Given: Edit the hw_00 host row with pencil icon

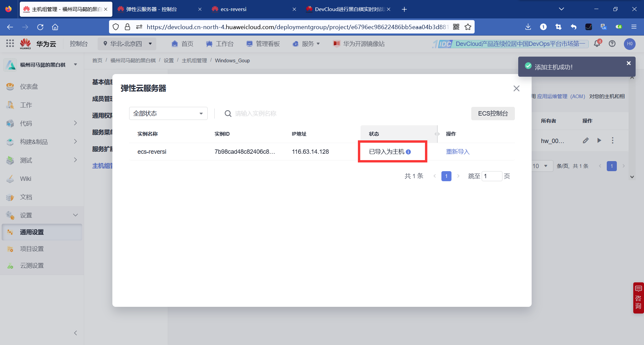Looking at the screenshot, I should coord(586,141).
